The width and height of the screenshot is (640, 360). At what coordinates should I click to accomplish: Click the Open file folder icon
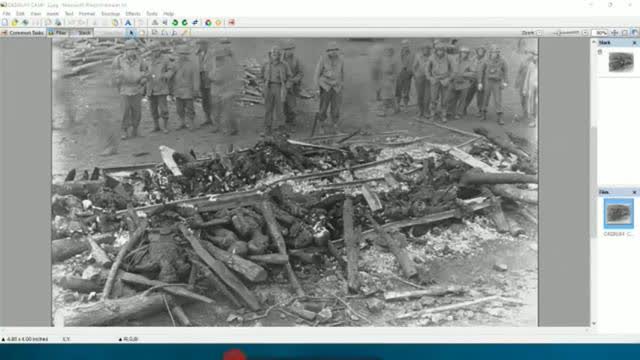(x=15, y=22)
